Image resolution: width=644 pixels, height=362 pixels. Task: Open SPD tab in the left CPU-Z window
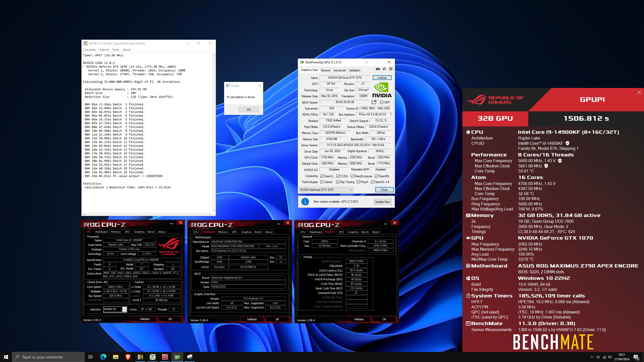pyautogui.click(x=127, y=232)
